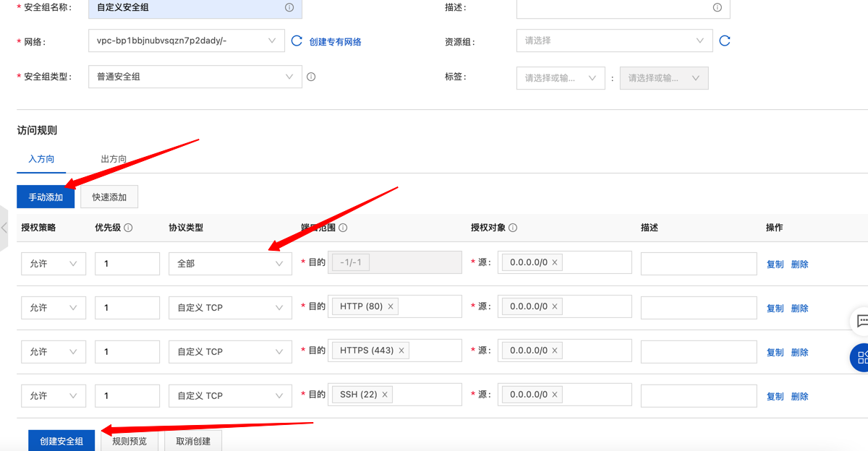
Task: Open the chat support floating icon
Action: click(x=861, y=320)
